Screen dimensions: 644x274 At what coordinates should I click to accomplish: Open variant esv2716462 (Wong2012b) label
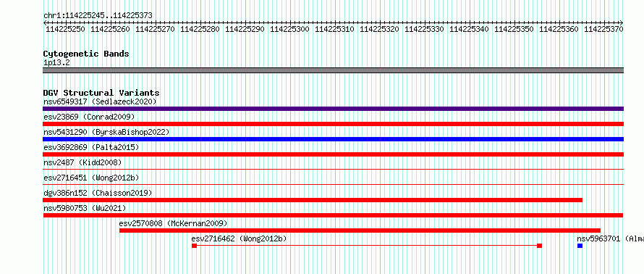click(x=239, y=238)
